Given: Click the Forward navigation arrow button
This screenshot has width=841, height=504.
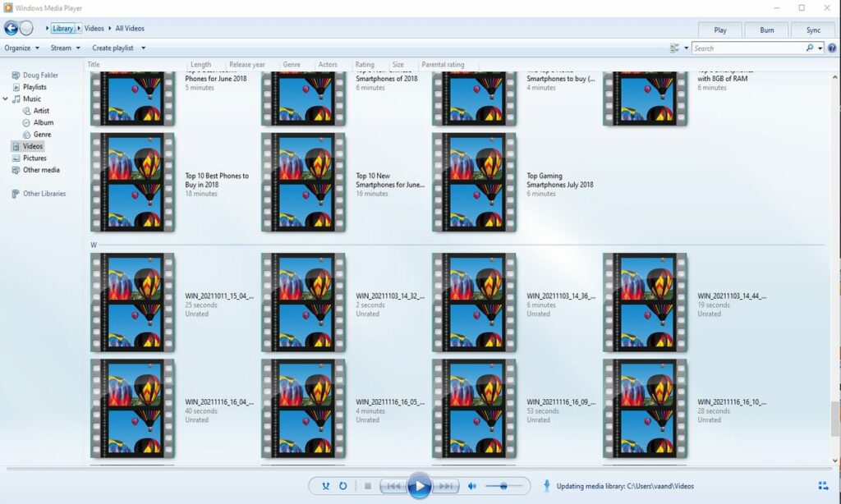Looking at the screenshot, I should [x=26, y=28].
